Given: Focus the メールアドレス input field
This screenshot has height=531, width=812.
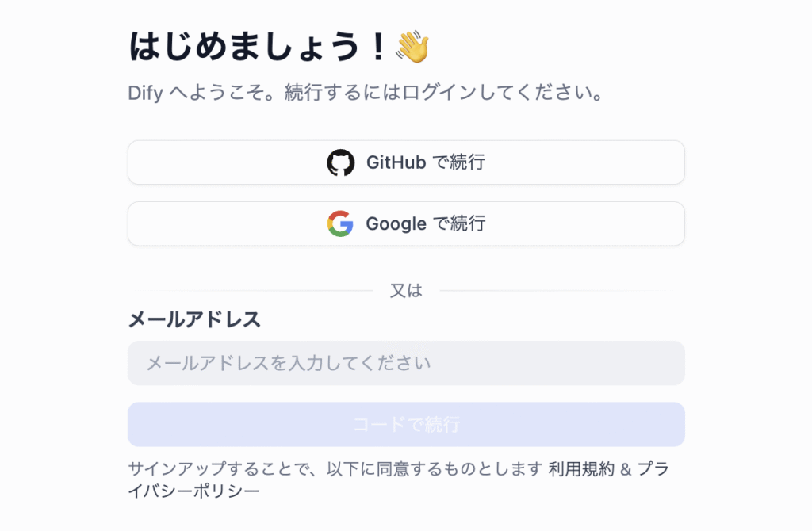Looking at the screenshot, I should pyautogui.click(x=406, y=363).
